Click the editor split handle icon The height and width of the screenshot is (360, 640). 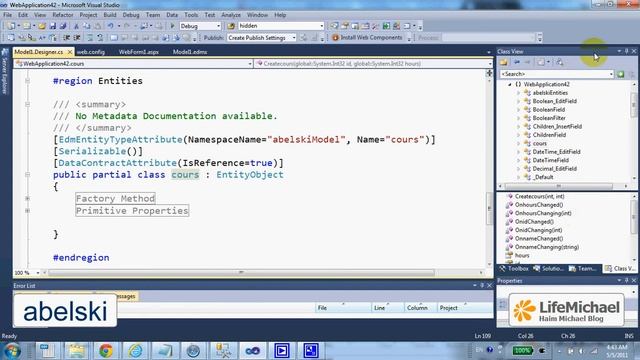(489, 73)
